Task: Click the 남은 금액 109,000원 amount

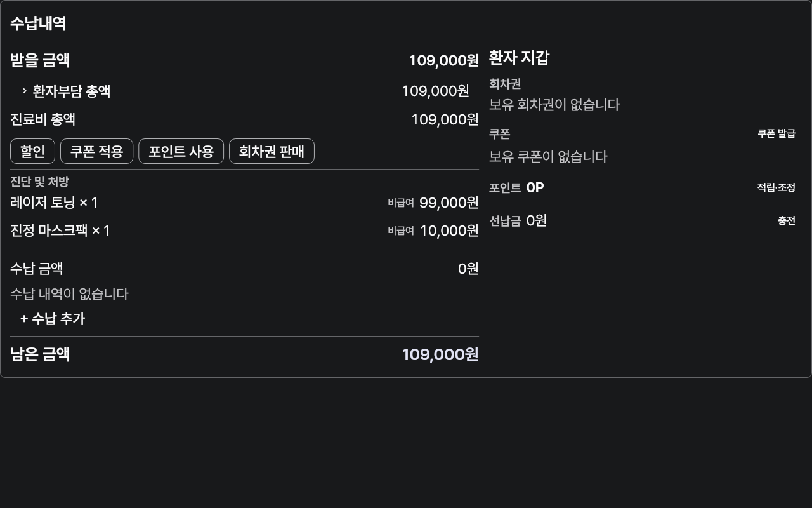Action: click(x=440, y=354)
